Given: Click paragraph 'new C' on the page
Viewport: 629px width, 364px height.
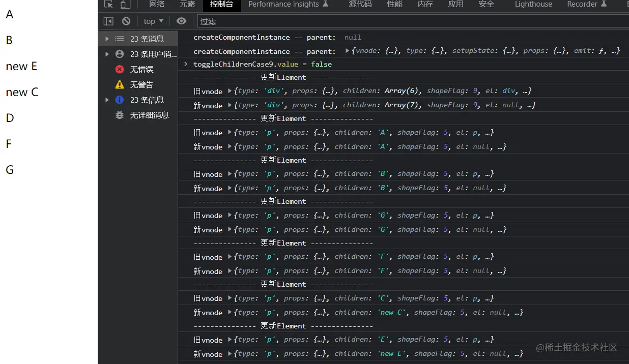Looking at the screenshot, I should point(22,92).
